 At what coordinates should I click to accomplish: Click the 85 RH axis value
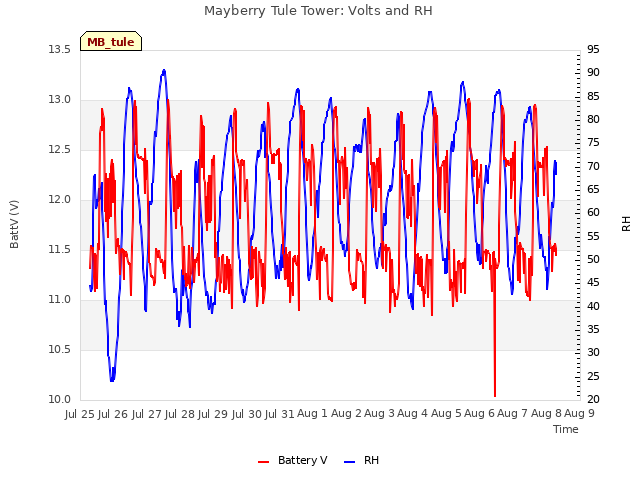(x=593, y=97)
